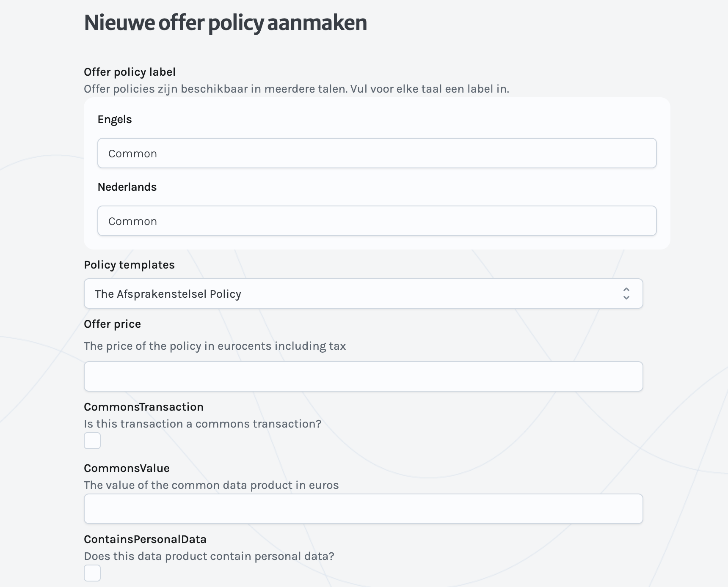Click the CommonsValue input field
Screen dimensions: 728x587
click(x=363, y=509)
